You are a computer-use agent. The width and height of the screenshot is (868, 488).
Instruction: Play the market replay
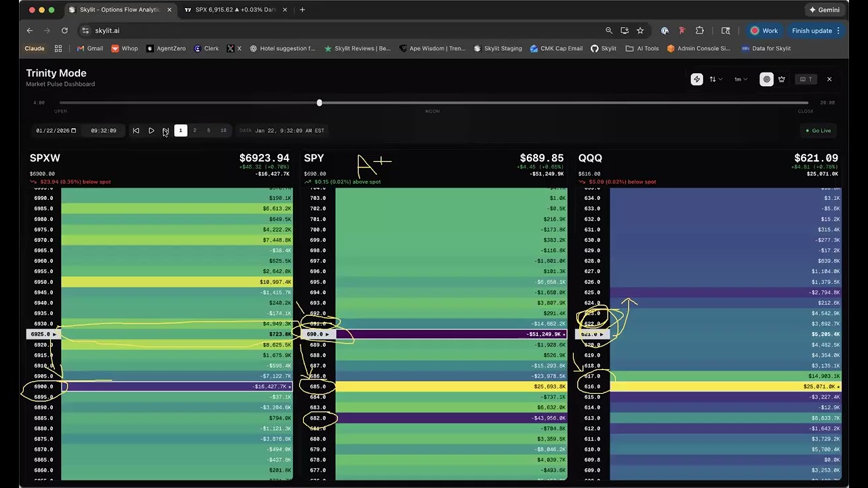pyautogui.click(x=151, y=131)
